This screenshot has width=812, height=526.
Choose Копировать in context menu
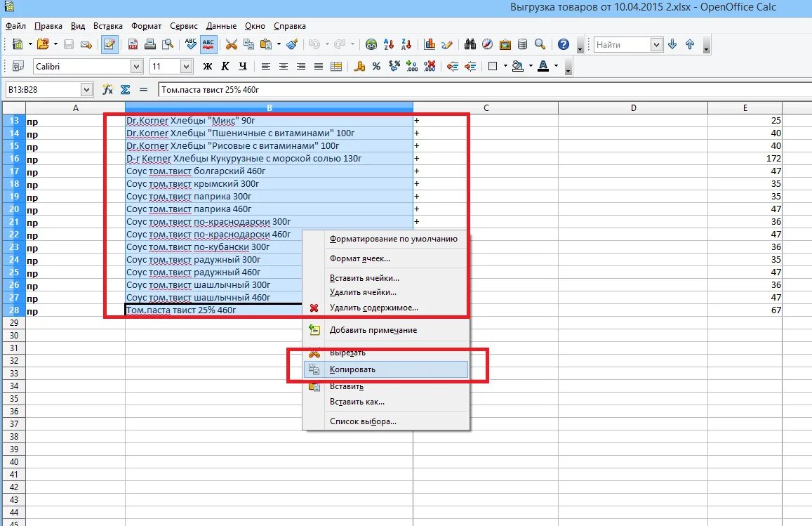(386, 369)
